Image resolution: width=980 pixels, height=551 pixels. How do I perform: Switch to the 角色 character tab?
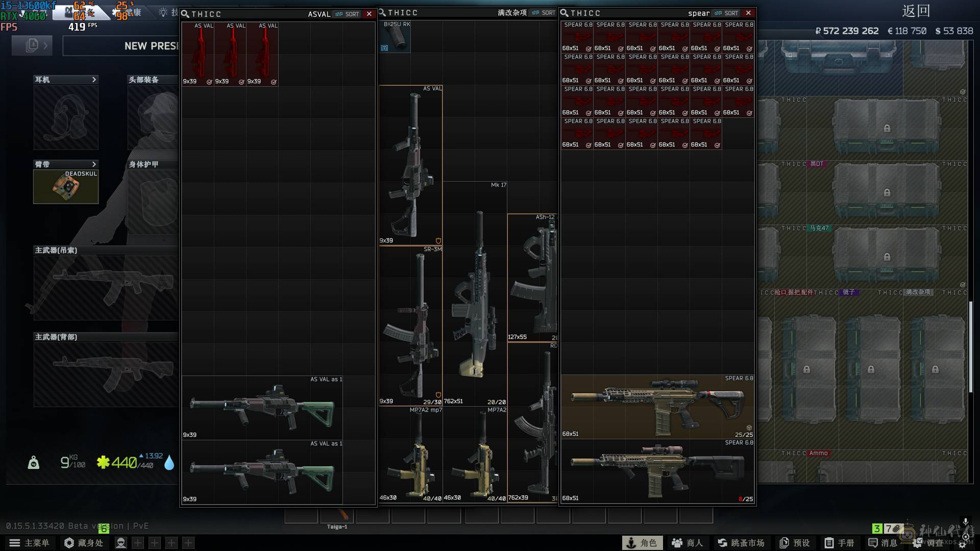[642, 543]
